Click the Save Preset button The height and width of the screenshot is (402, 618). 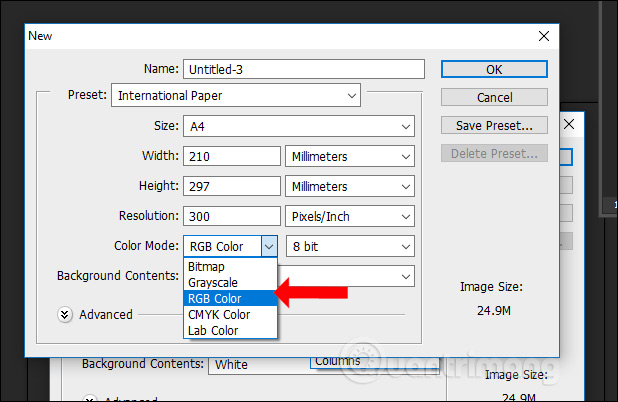pyautogui.click(x=494, y=126)
